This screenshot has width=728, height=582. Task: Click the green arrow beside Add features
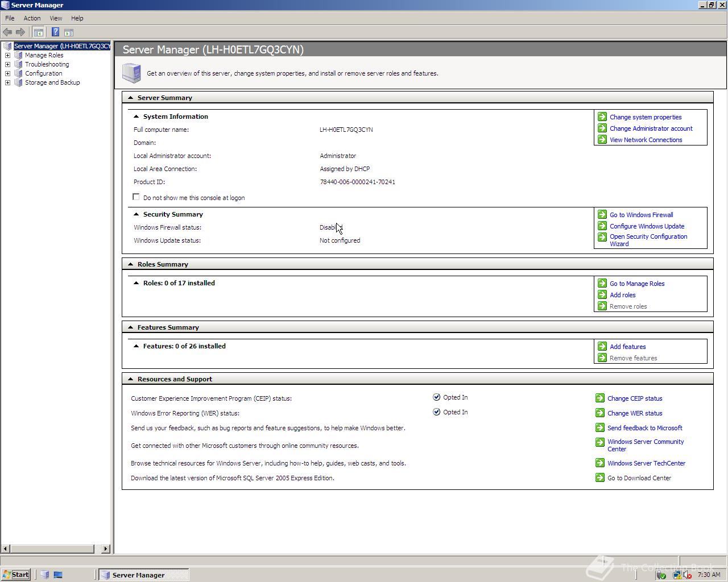[602, 346]
